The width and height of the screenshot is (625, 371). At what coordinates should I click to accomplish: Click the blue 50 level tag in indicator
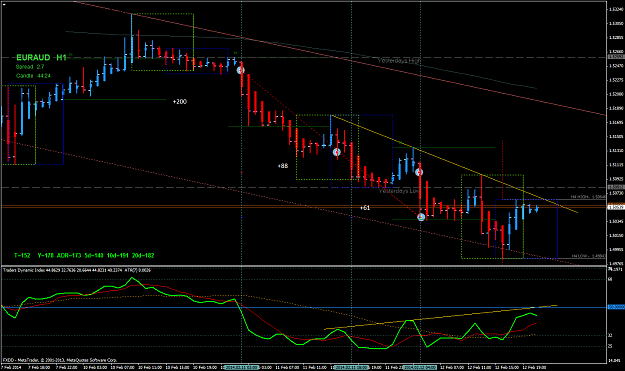pos(615,307)
